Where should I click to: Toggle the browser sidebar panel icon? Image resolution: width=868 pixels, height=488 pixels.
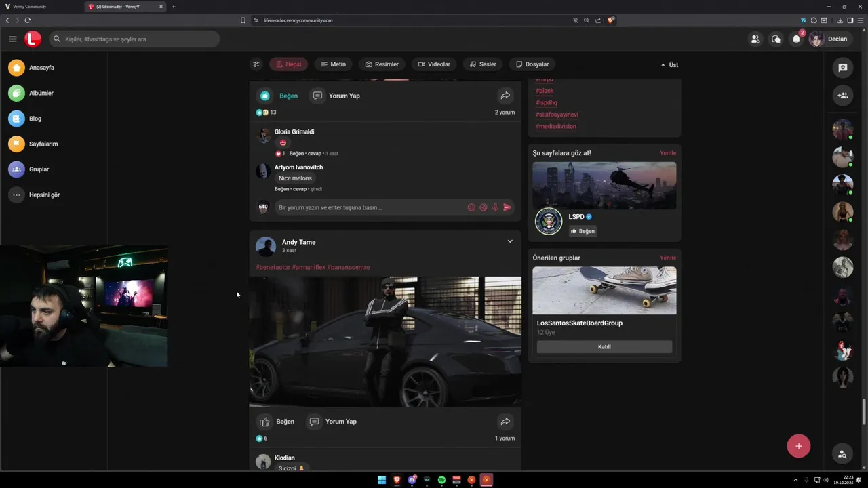click(x=850, y=20)
